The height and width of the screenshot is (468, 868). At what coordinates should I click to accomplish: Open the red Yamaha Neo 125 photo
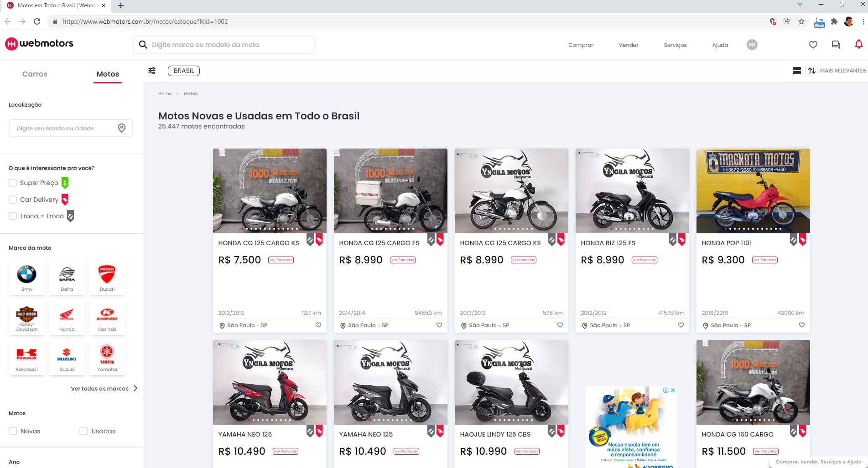pos(270,382)
